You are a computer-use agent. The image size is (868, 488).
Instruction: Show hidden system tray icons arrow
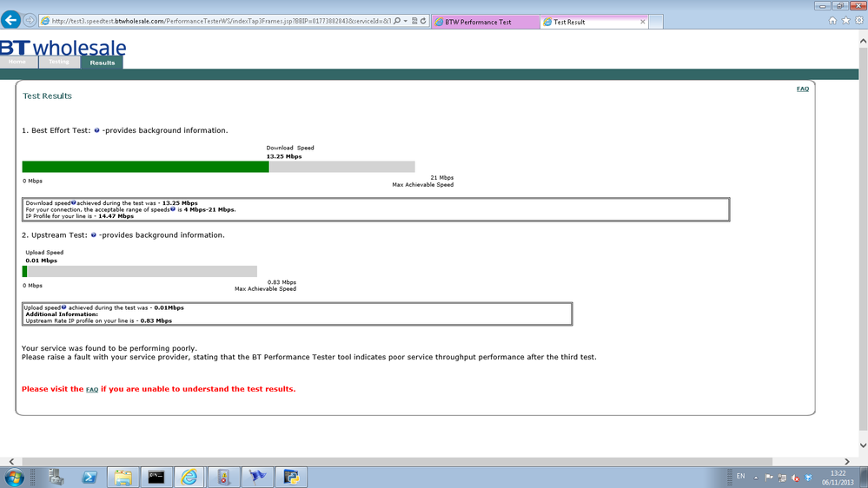point(756,478)
